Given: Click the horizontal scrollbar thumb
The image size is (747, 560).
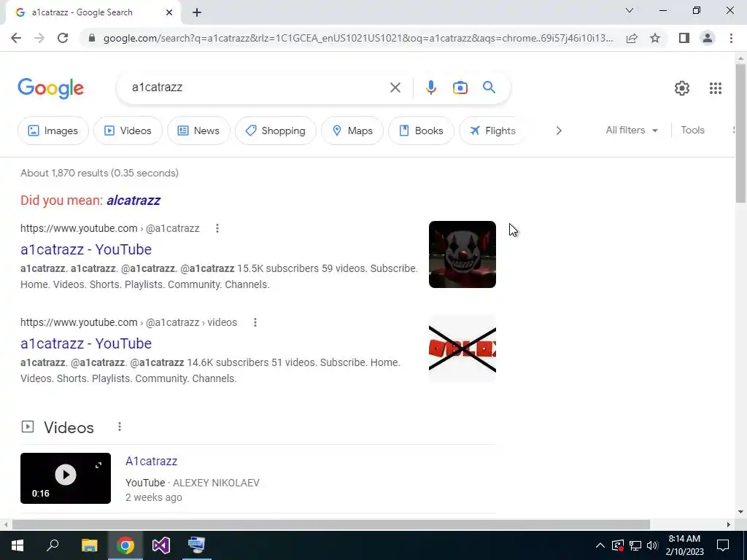Looking at the screenshot, I should (331, 525).
